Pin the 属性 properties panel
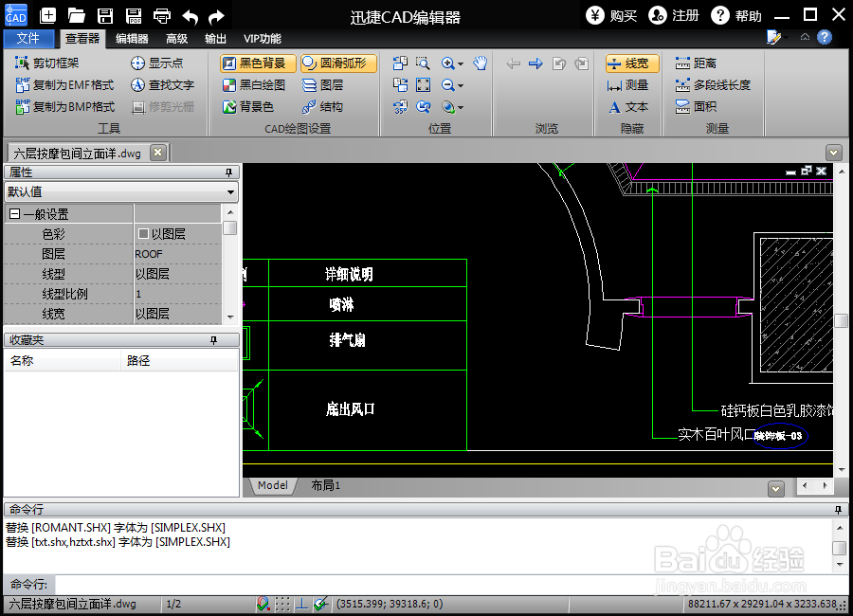Screen dimensions: 853x616 point(229,172)
